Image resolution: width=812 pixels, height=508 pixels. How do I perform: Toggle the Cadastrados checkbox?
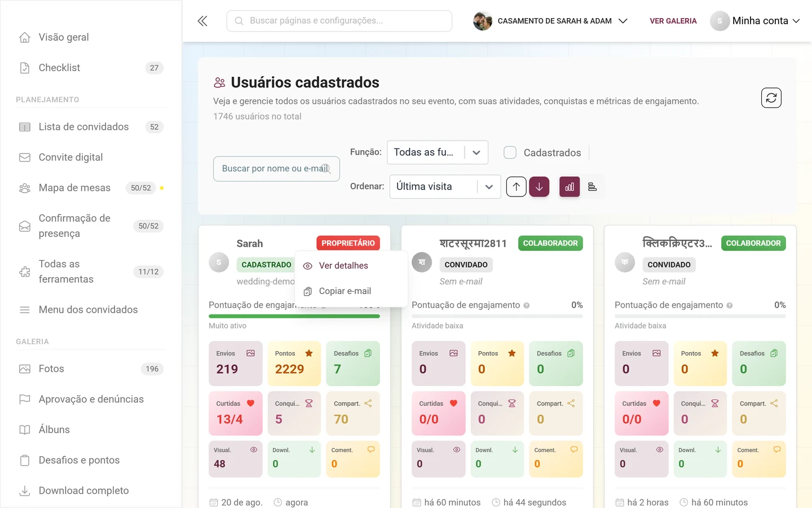pos(510,152)
